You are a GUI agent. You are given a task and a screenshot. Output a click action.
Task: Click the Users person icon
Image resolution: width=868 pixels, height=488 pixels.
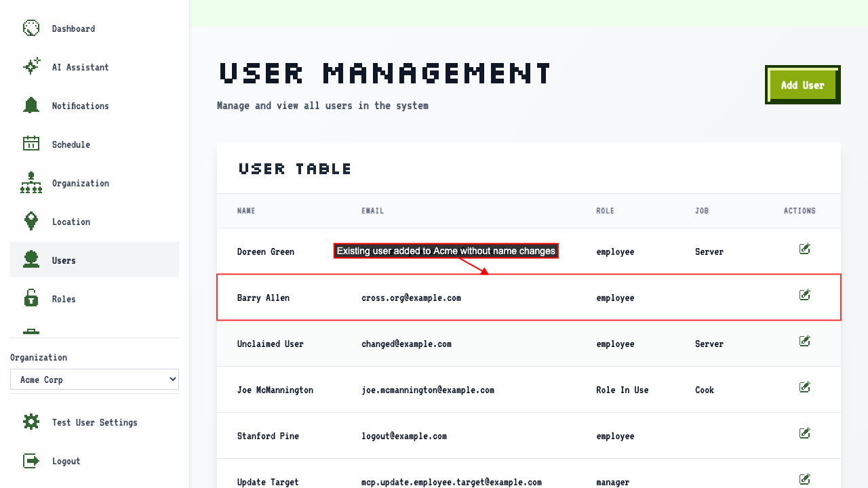31,260
